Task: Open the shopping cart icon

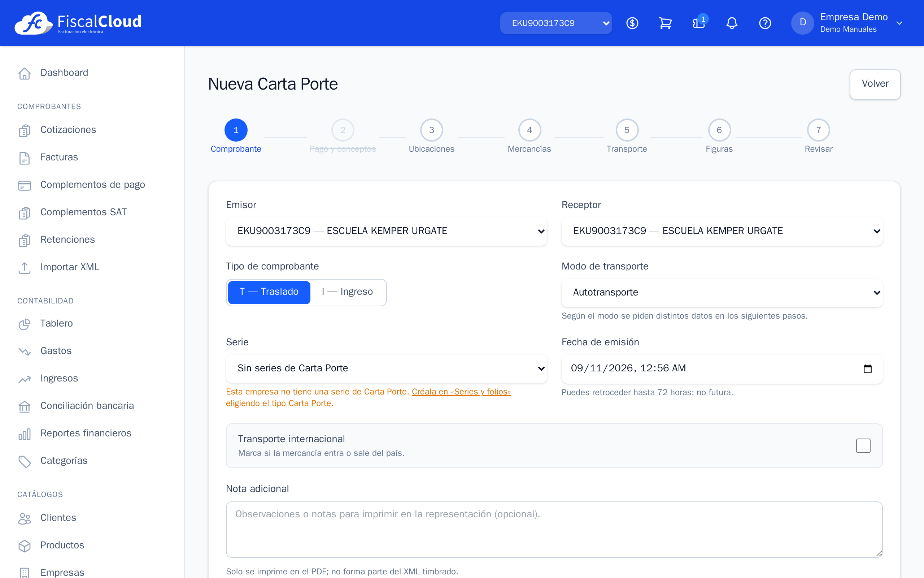Action: click(666, 23)
